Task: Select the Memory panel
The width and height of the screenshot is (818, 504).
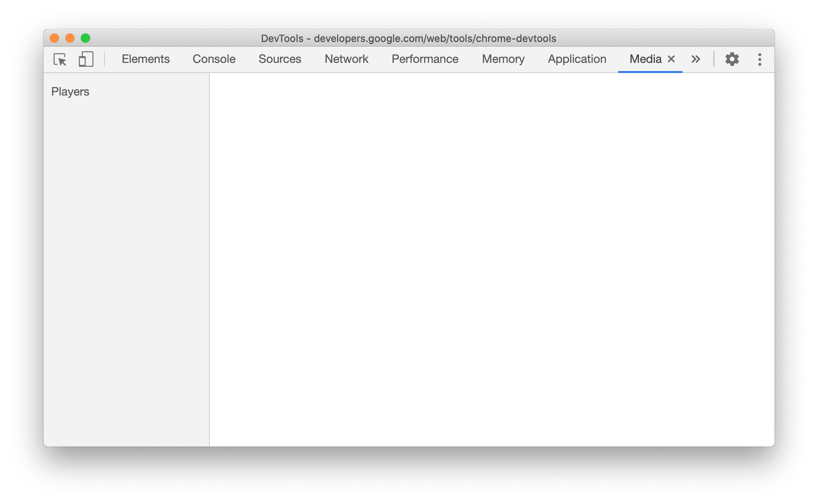Action: point(502,59)
